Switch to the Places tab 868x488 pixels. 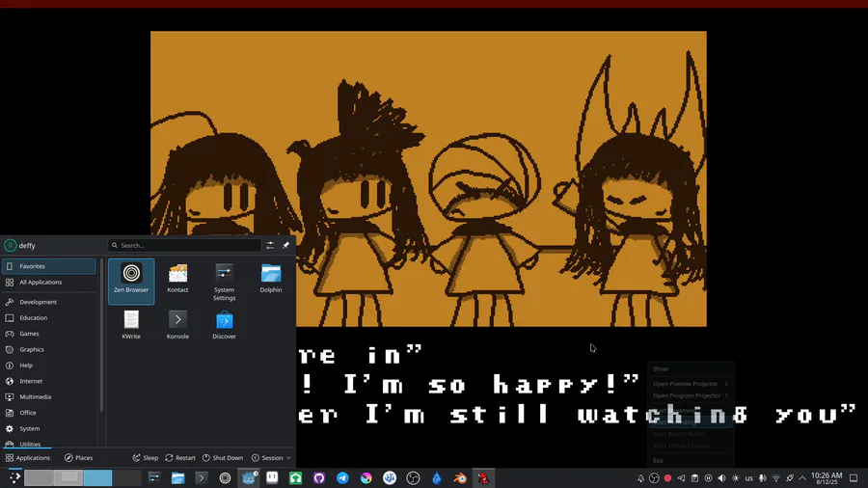click(79, 457)
